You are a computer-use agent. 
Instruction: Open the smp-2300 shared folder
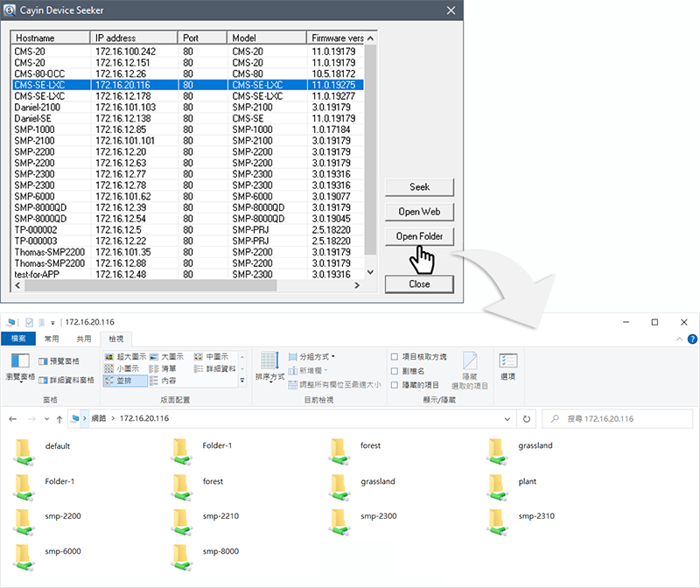pos(363,521)
